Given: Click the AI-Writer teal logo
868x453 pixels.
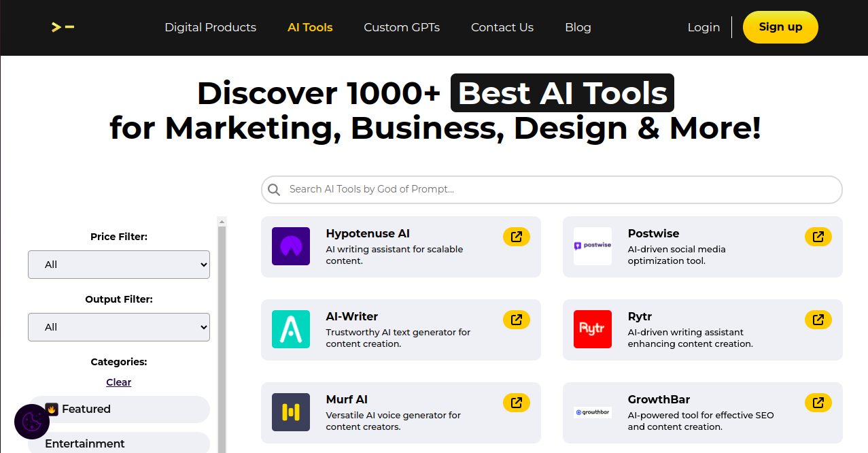Looking at the screenshot, I should click(x=291, y=329).
